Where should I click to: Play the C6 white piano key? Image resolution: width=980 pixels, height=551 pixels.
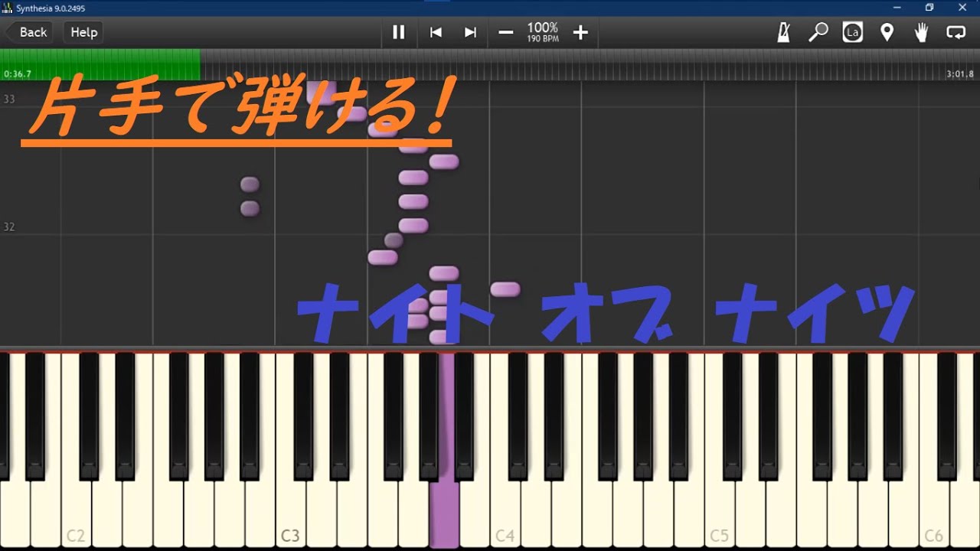(934, 513)
